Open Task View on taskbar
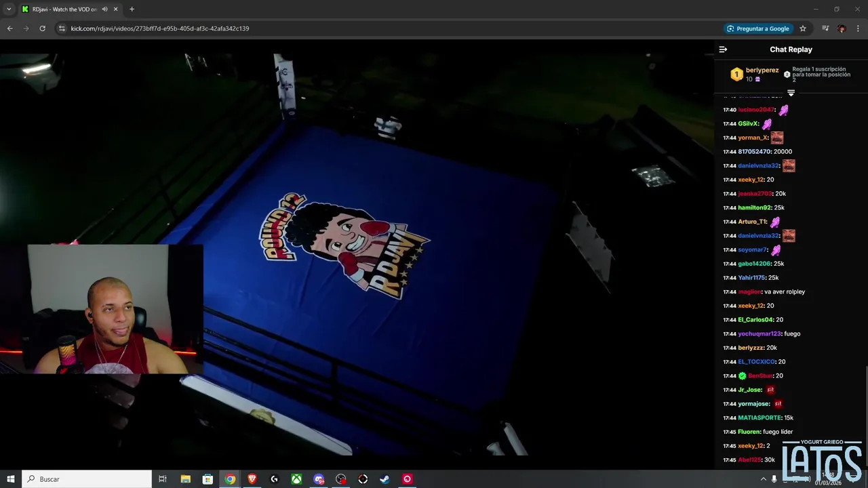 [163, 479]
